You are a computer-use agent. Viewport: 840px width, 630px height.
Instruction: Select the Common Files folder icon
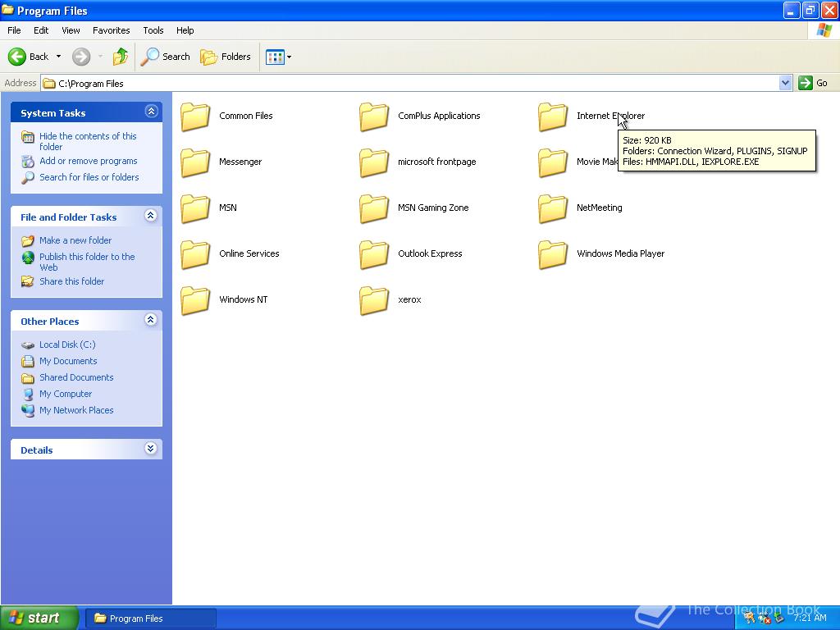click(x=195, y=116)
